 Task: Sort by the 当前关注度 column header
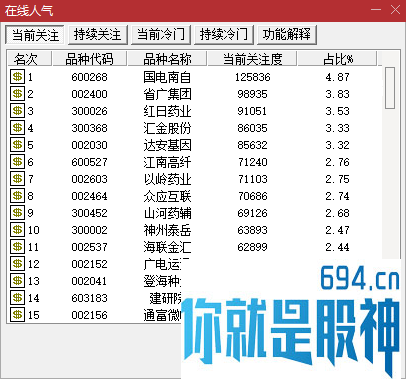pyautogui.click(x=252, y=59)
